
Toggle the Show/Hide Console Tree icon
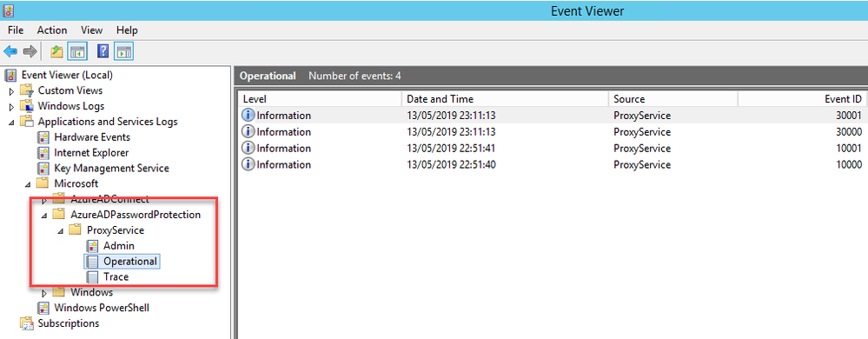[x=77, y=51]
